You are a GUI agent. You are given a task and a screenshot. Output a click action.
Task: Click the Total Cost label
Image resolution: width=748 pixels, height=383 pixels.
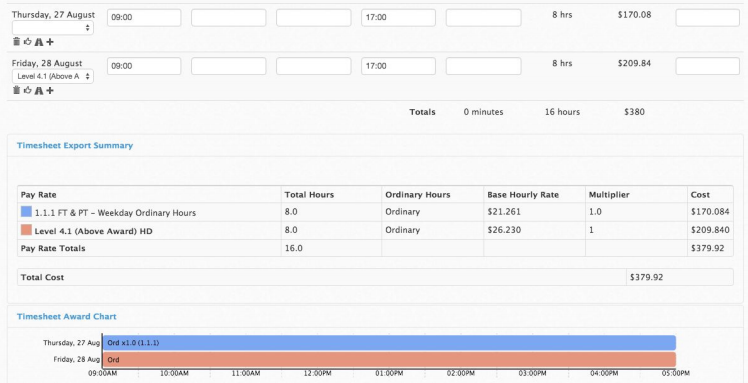coord(42,277)
